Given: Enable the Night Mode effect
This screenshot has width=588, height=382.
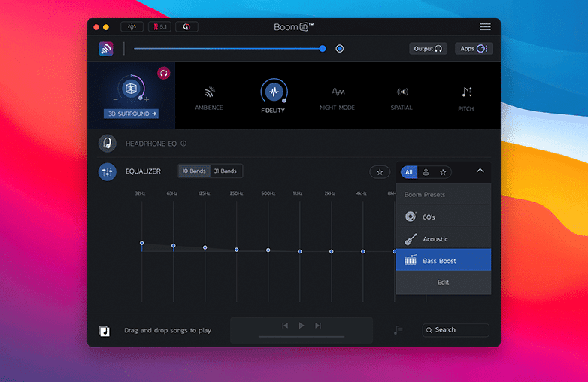Looking at the screenshot, I should 337,98.
